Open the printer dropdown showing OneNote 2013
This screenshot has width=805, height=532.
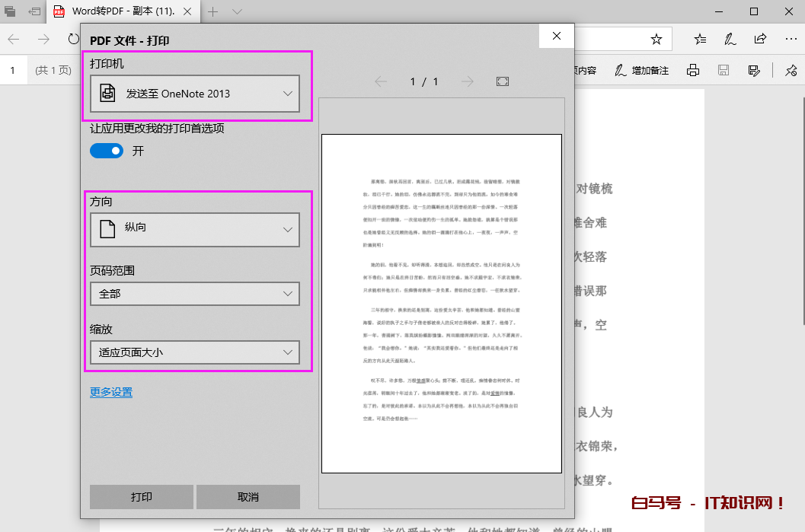pos(195,94)
